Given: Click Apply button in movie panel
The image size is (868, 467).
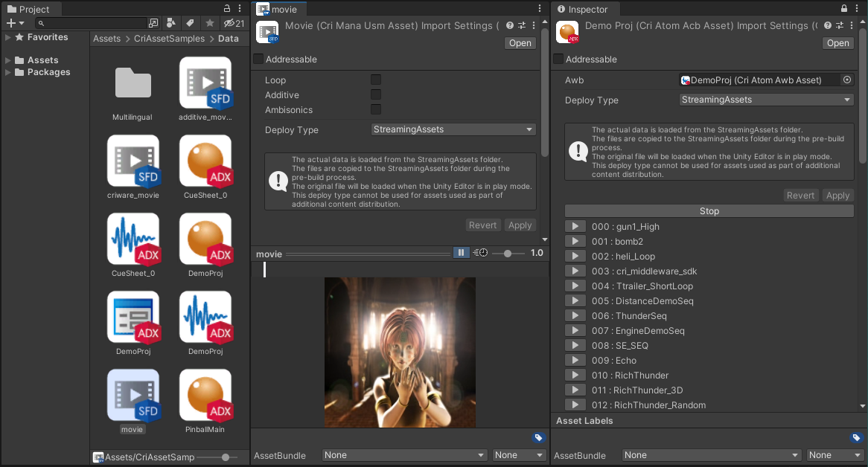Looking at the screenshot, I should pyautogui.click(x=520, y=225).
